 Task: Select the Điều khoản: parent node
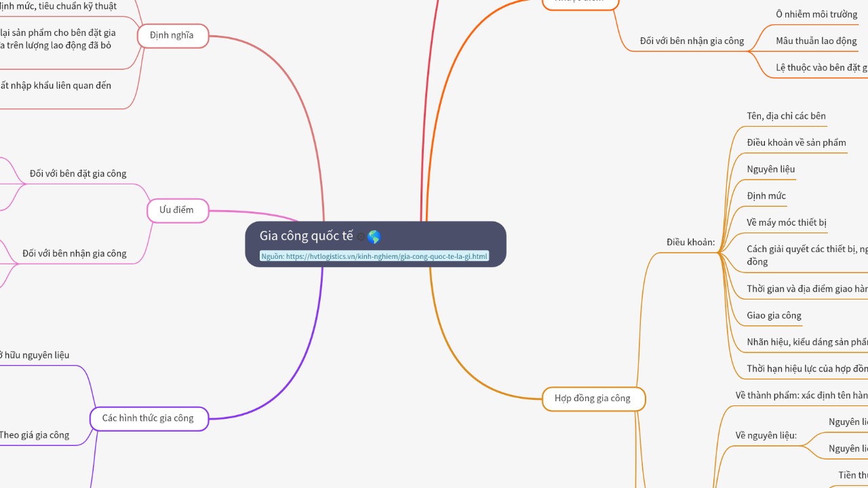pyautogui.click(x=691, y=242)
